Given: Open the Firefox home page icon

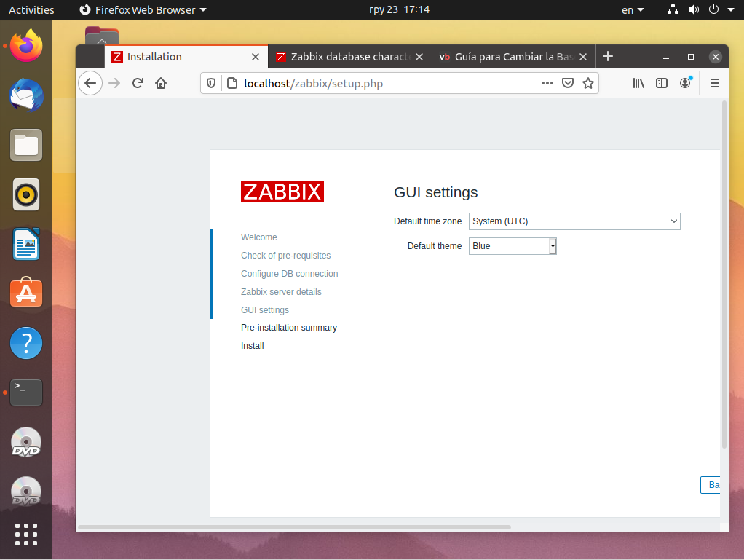Looking at the screenshot, I should tap(161, 84).
